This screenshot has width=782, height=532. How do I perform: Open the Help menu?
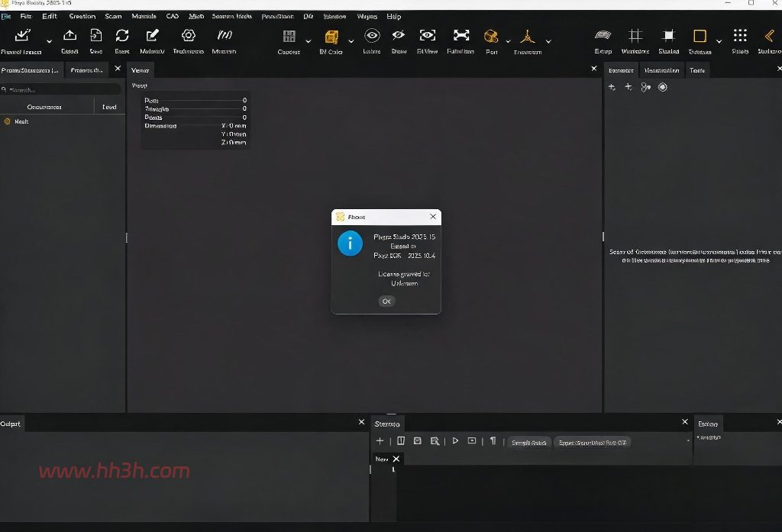(x=394, y=17)
